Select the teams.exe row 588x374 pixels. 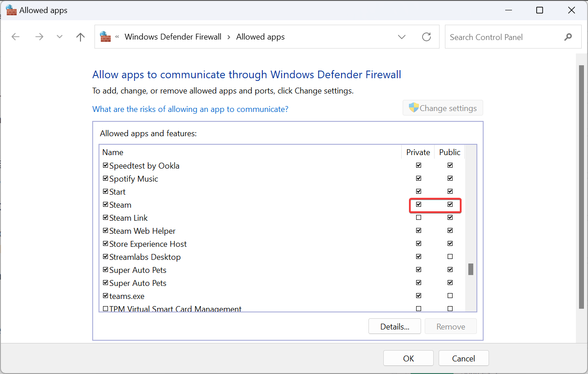(x=127, y=296)
